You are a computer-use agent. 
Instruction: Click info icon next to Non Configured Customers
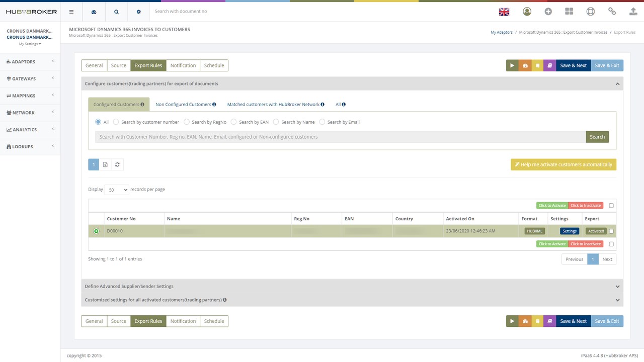214,105
